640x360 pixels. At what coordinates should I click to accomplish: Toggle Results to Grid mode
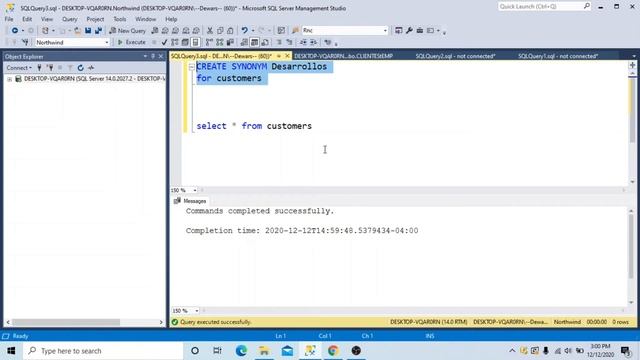(254, 42)
